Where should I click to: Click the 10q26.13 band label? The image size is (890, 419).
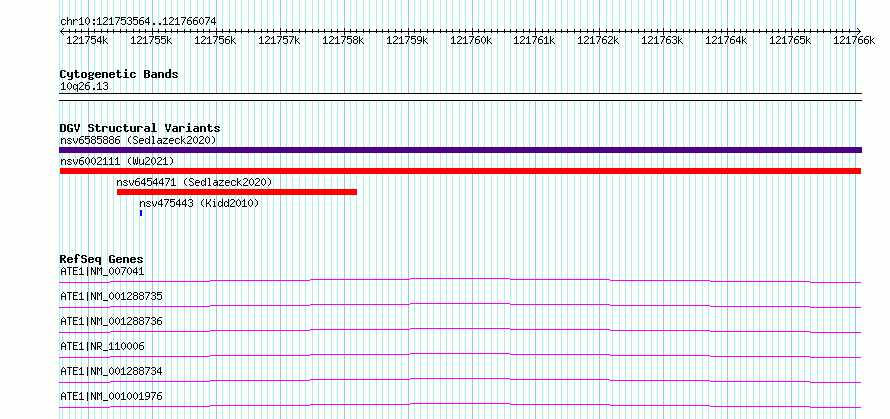pyautogui.click(x=84, y=87)
